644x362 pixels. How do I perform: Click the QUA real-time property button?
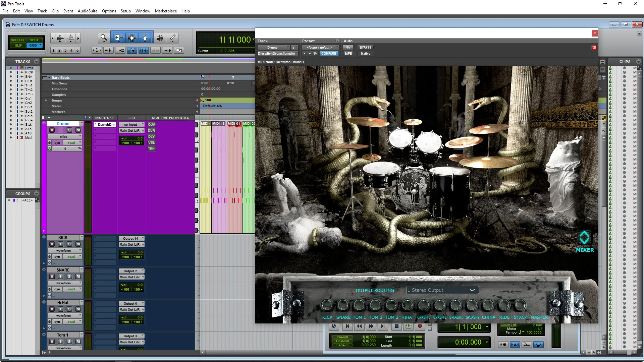tap(151, 124)
